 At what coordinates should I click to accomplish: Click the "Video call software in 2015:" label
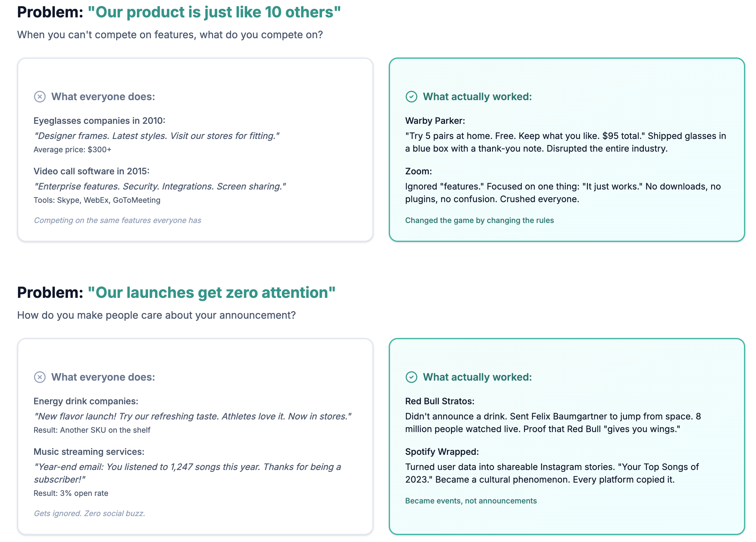[x=91, y=171]
